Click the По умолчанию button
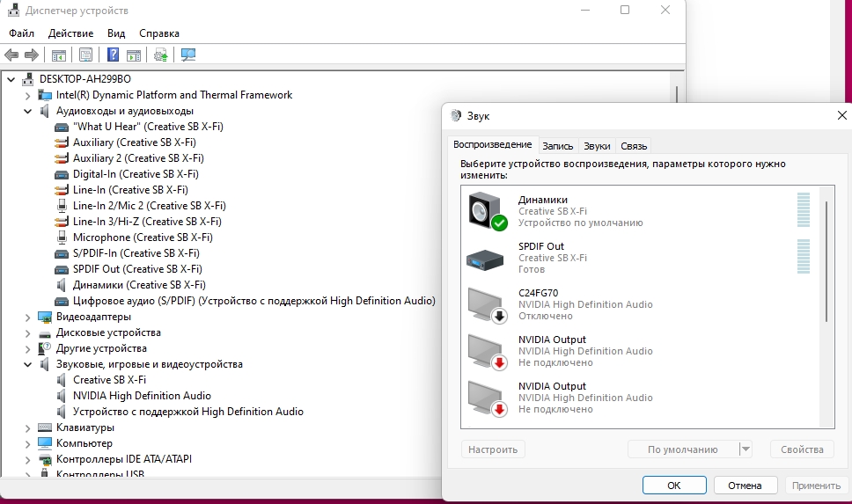 click(x=683, y=449)
